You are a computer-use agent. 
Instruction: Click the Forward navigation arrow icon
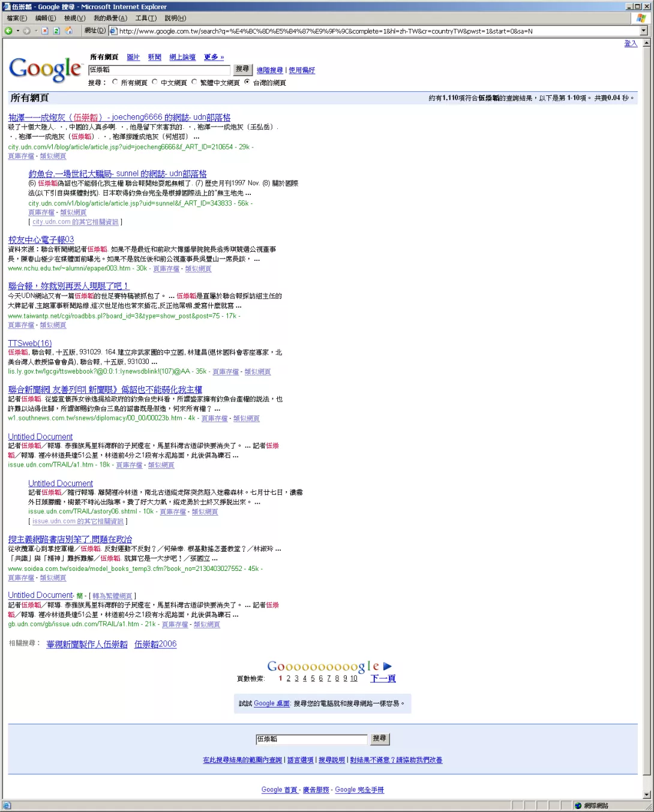tap(27, 31)
